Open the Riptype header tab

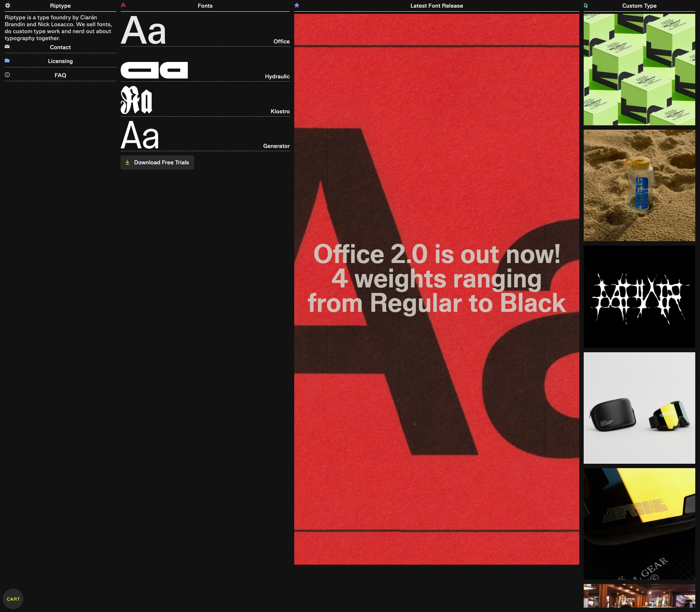pos(61,6)
